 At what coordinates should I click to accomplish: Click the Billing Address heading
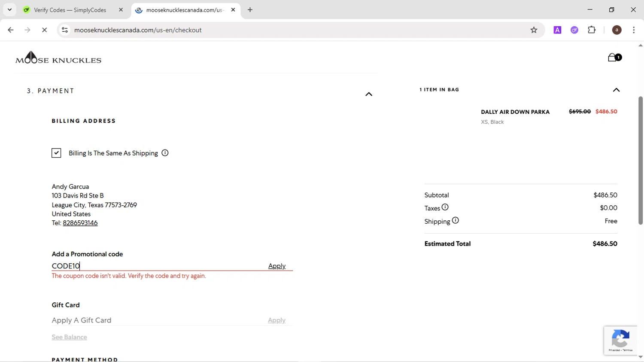click(x=84, y=121)
